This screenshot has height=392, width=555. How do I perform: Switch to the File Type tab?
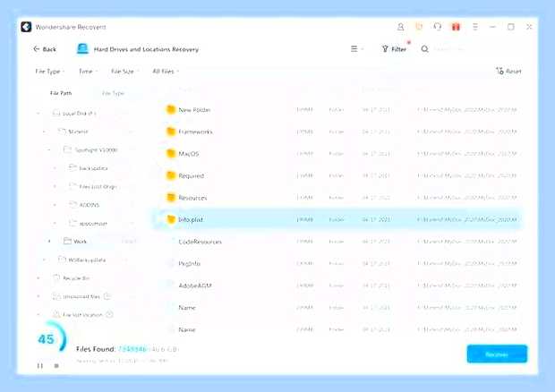pos(113,93)
